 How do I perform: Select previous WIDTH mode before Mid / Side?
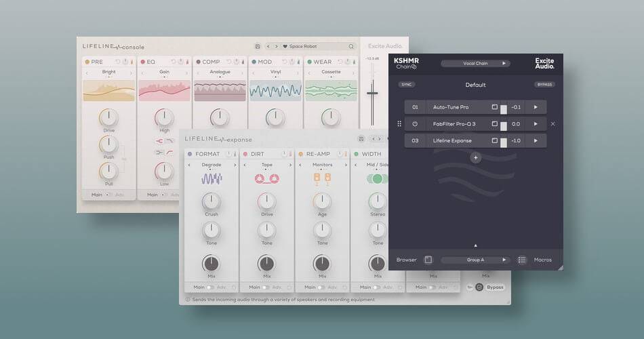point(356,165)
